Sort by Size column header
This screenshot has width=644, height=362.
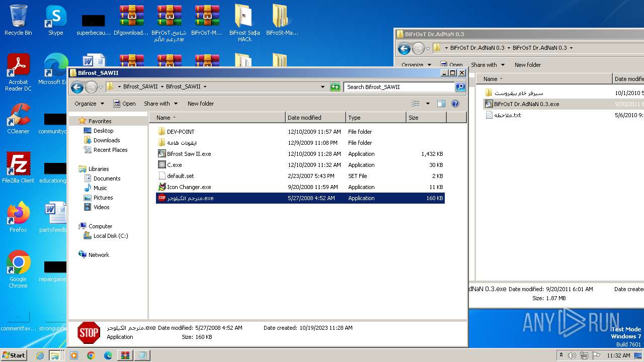tap(426, 118)
